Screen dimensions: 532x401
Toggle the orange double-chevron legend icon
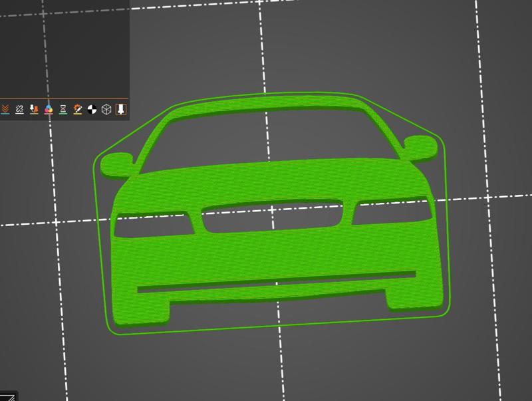(5, 109)
